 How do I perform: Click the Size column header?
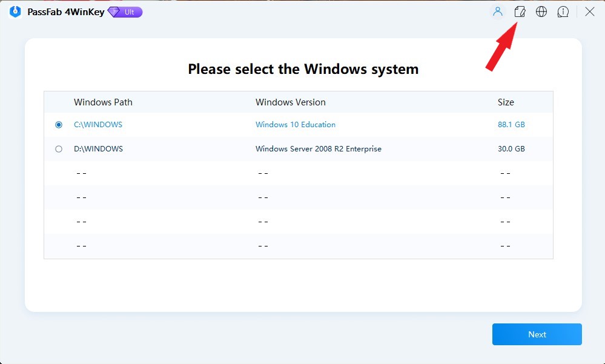coord(506,102)
